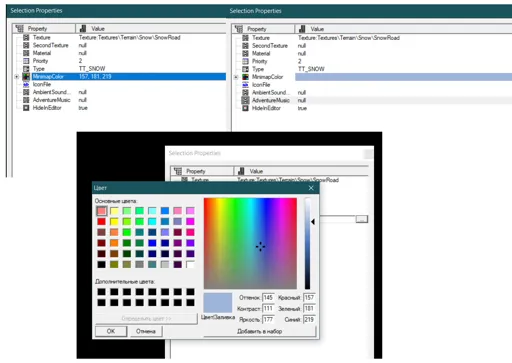This screenshot has height=363, width=512.
Task: Click MinimapColor value cell in right panel
Action: click(403, 77)
